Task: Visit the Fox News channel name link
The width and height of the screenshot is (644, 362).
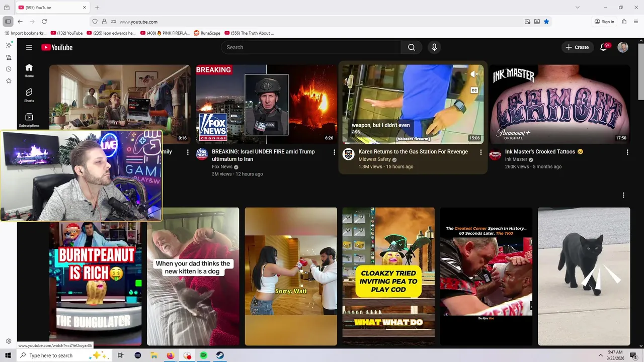Action: tap(222, 167)
